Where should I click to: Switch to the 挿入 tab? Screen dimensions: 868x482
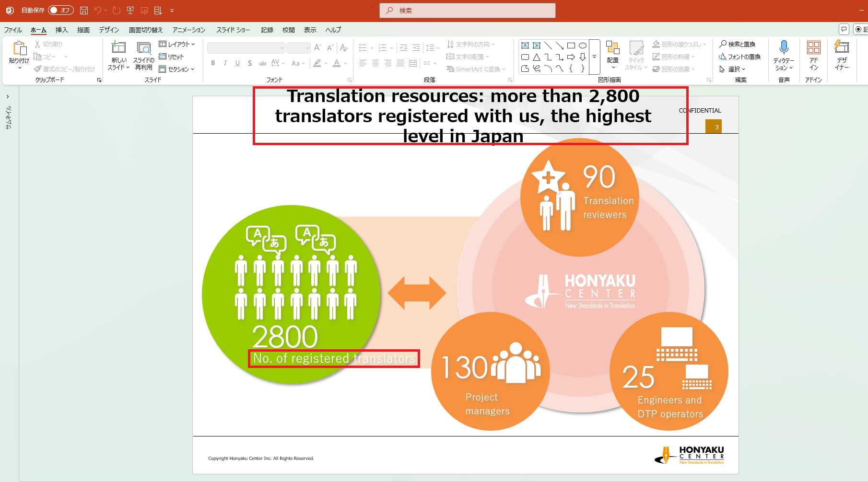coord(61,30)
